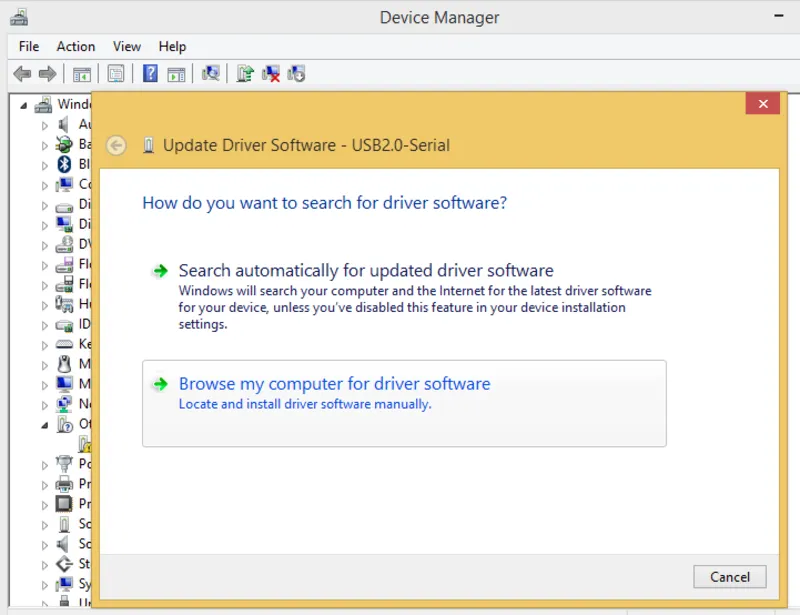Click the blue question mark Help toolbar icon
Viewport: 800px width, 615px height.
pos(150,74)
